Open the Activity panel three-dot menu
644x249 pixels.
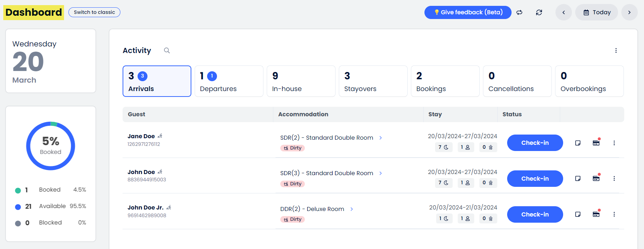(616, 50)
